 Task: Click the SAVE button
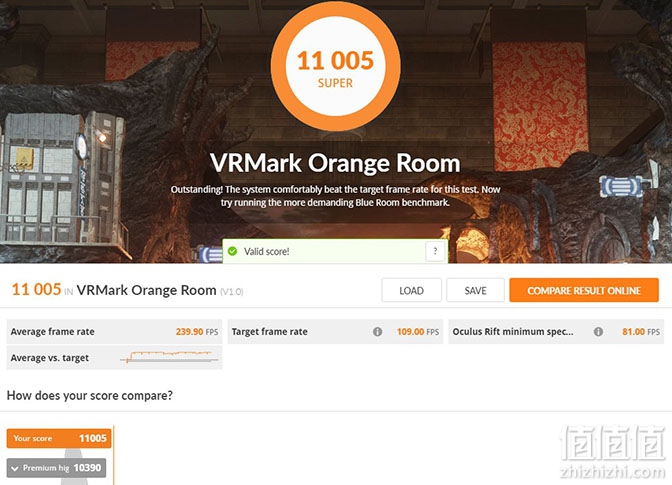click(475, 290)
